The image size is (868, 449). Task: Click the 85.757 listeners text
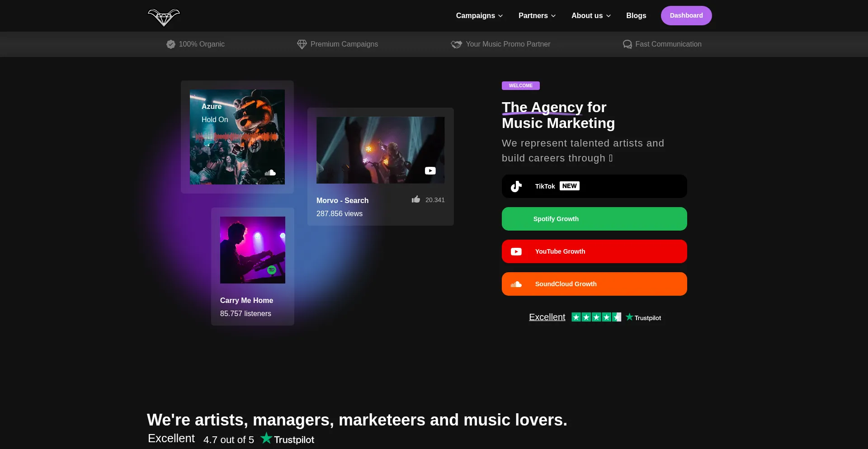(x=245, y=313)
